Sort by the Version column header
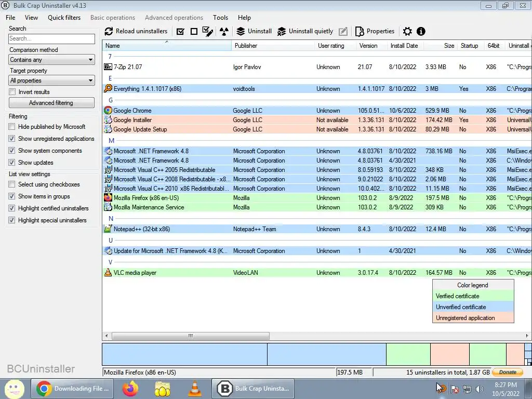The height and width of the screenshot is (399, 532). 371,46
